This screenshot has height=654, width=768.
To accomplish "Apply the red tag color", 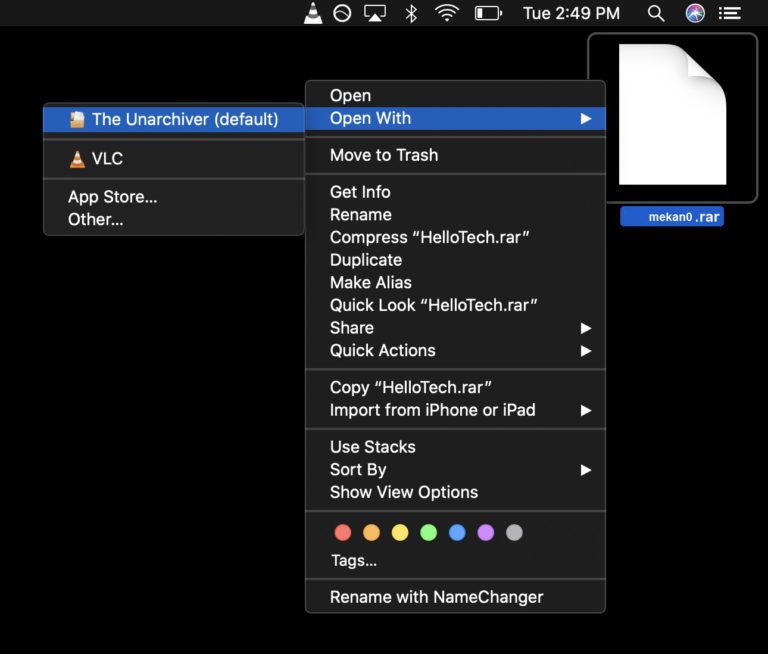I will tap(343, 533).
